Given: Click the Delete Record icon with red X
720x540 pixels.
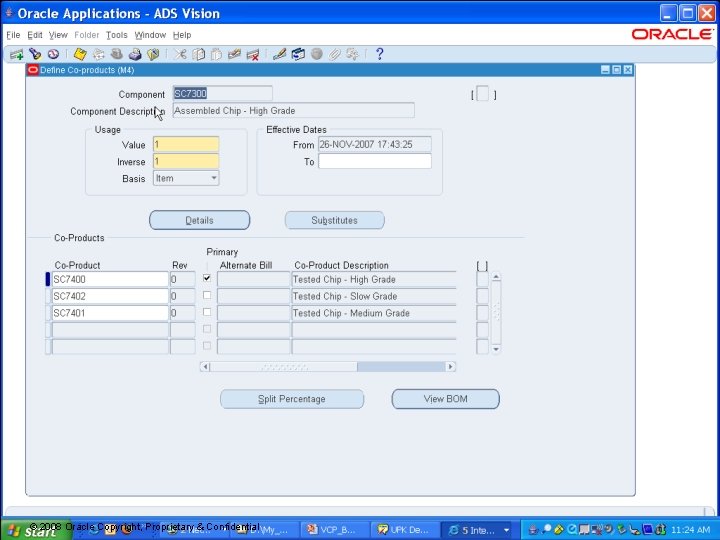Looking at the screenshot, I should [x=253, y=55].
